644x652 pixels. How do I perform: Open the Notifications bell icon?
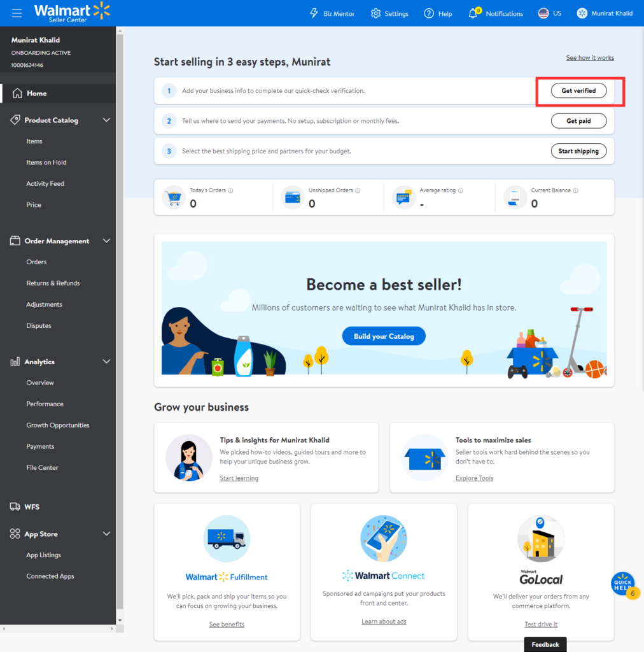(473, 13)
